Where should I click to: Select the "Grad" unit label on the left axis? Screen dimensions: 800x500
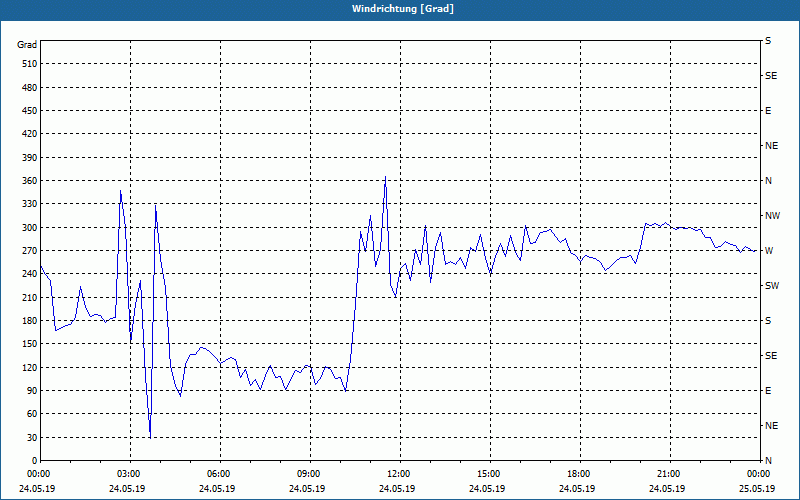click(x=27, y=45)
